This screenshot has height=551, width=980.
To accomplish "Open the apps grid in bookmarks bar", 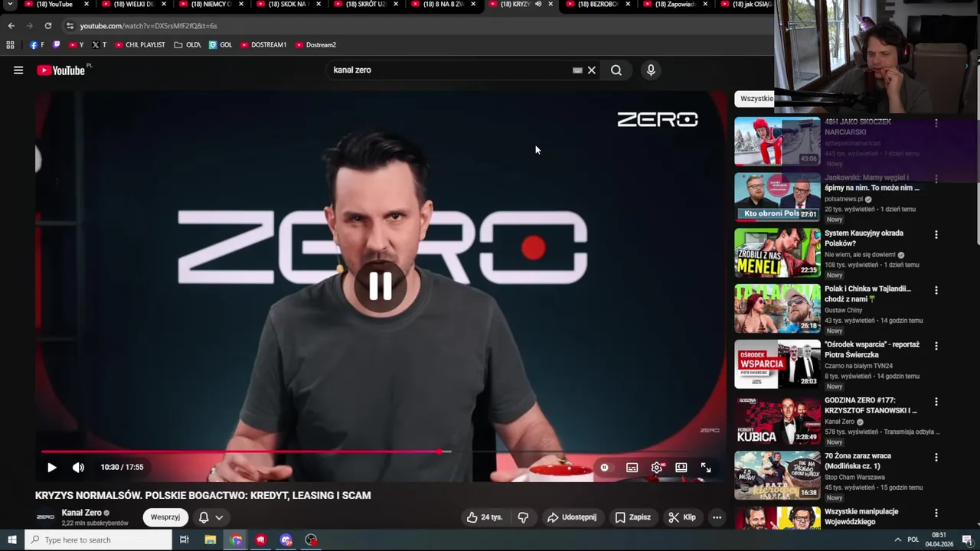I will click(10, 45).
